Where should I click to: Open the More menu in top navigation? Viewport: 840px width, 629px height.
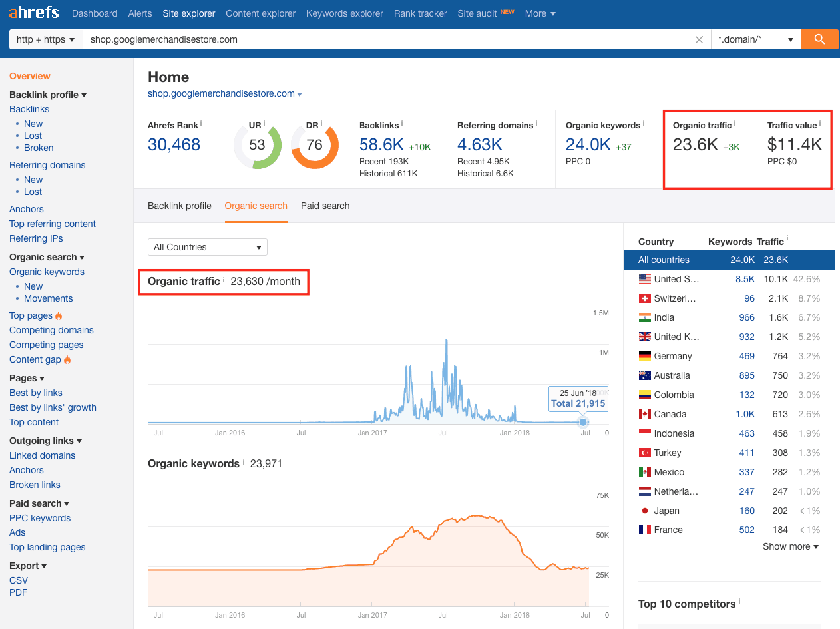540,13
